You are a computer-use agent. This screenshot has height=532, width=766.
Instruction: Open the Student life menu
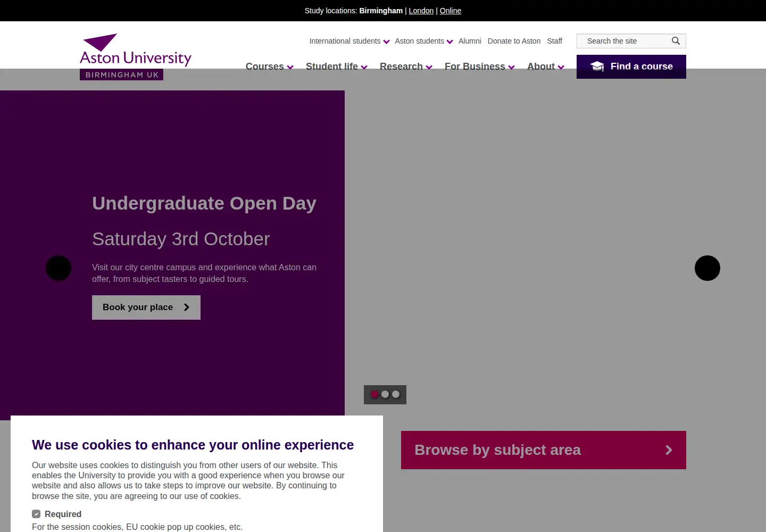tap(337, 66)
